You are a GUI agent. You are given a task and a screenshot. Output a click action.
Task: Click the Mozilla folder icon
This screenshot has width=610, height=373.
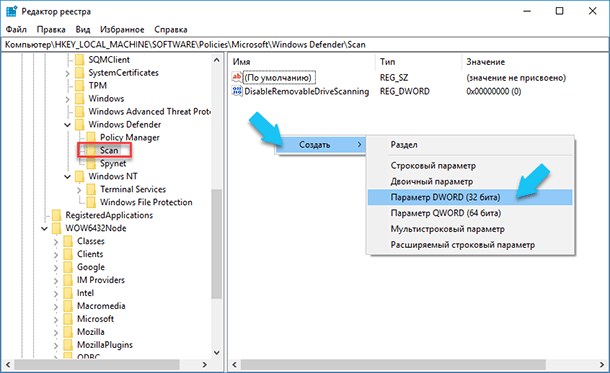(68, 332)
